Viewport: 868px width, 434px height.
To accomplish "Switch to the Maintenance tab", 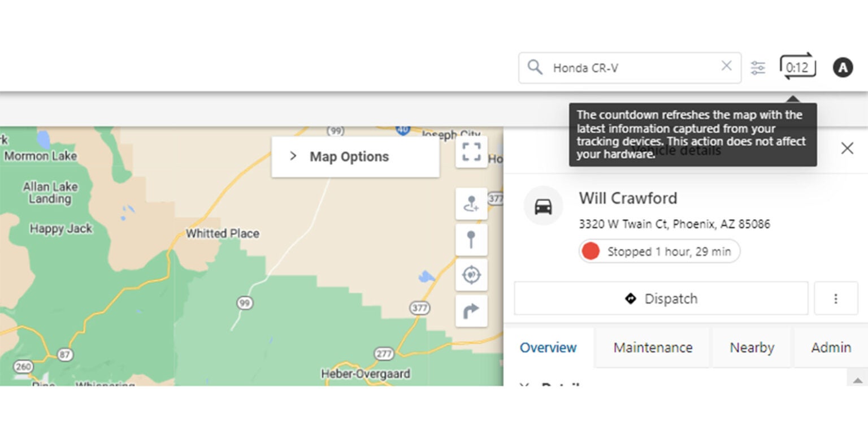I will [652, 348].
